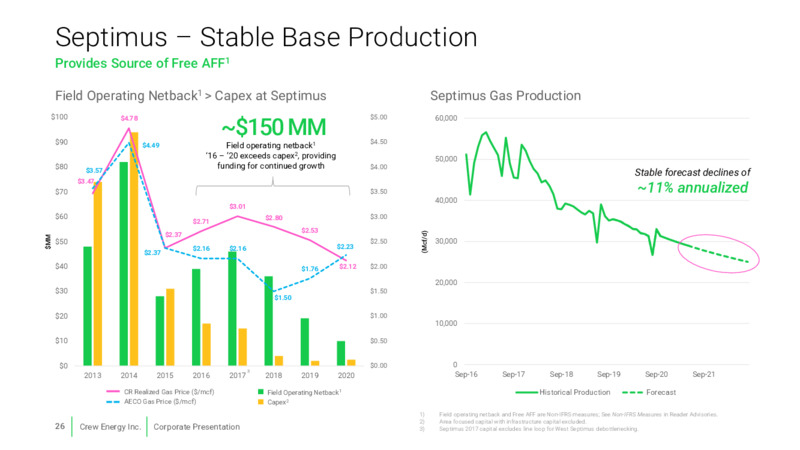The height and width of the screenshot is (450, 800).
Task: Click the yellow square swatch for Capex
Action: click(x=261, y=402)
